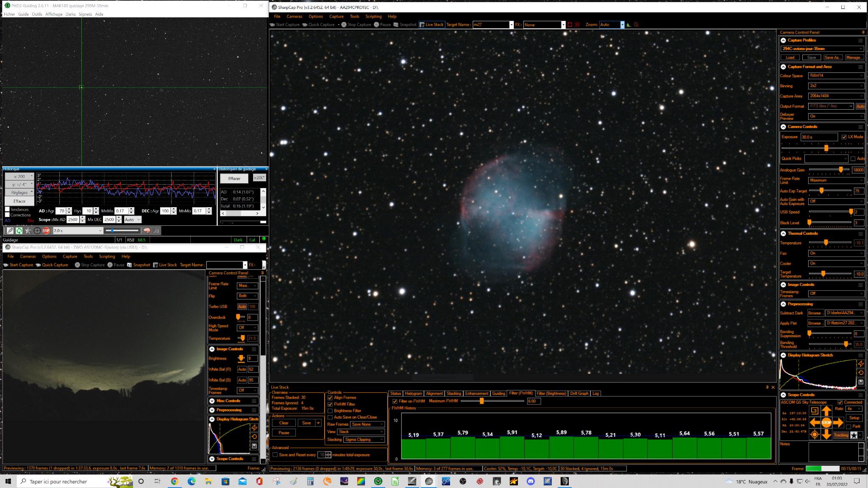This screenshot has width=868, height=488.
Task: Open the Scripting menu in main SharpCap
Action: click(373, 17)
